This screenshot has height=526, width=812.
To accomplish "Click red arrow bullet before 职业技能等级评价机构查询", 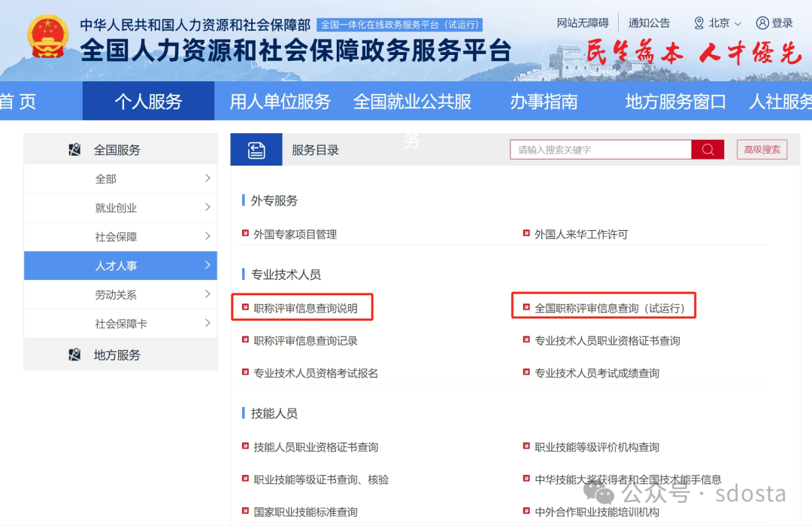I will (x=526, y=445).
